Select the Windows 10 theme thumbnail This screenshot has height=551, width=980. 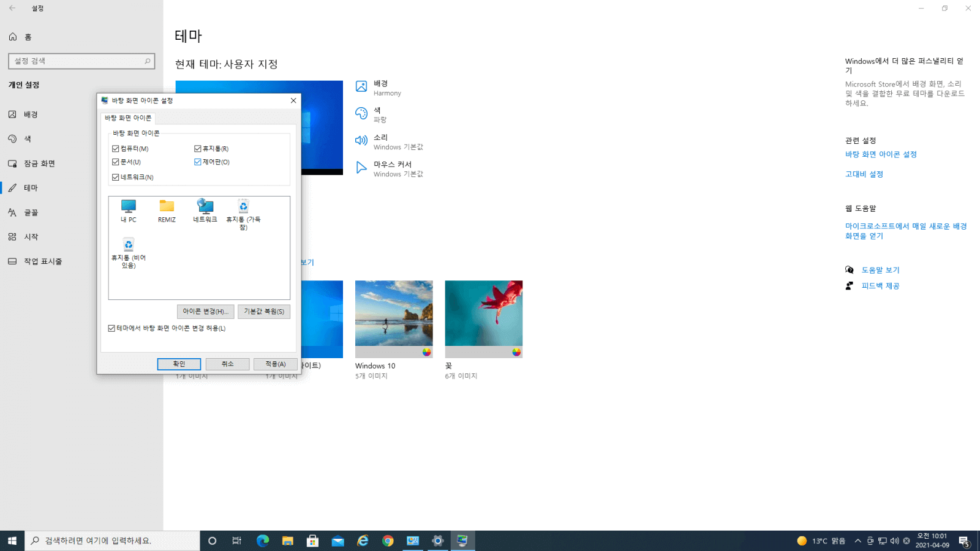tap(394, 319)
